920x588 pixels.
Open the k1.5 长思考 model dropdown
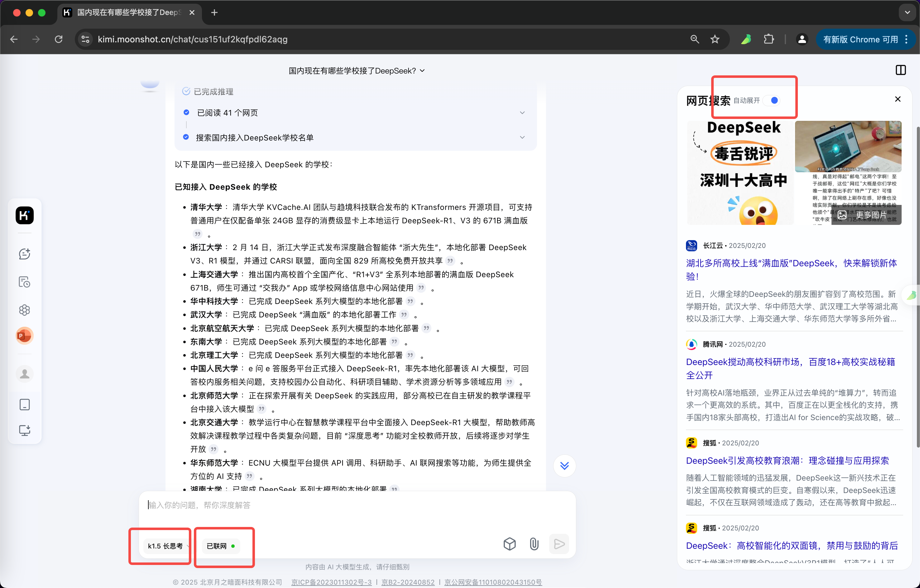tap(166, 546)
